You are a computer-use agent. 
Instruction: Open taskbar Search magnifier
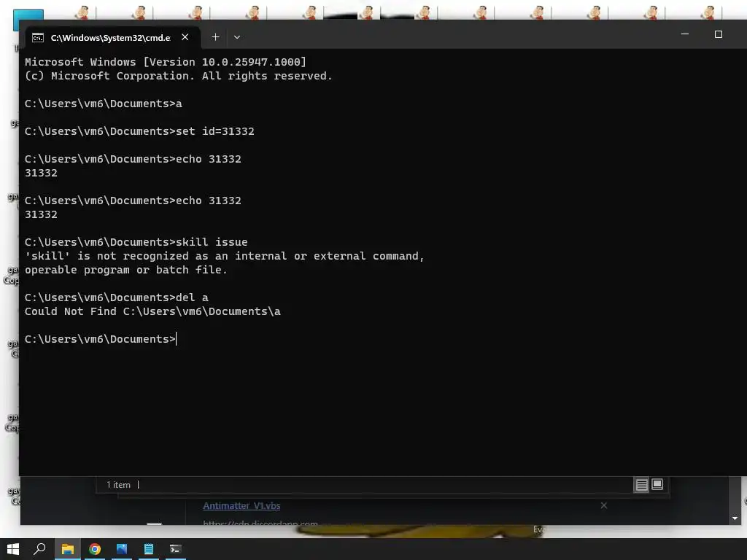point(39,549)
